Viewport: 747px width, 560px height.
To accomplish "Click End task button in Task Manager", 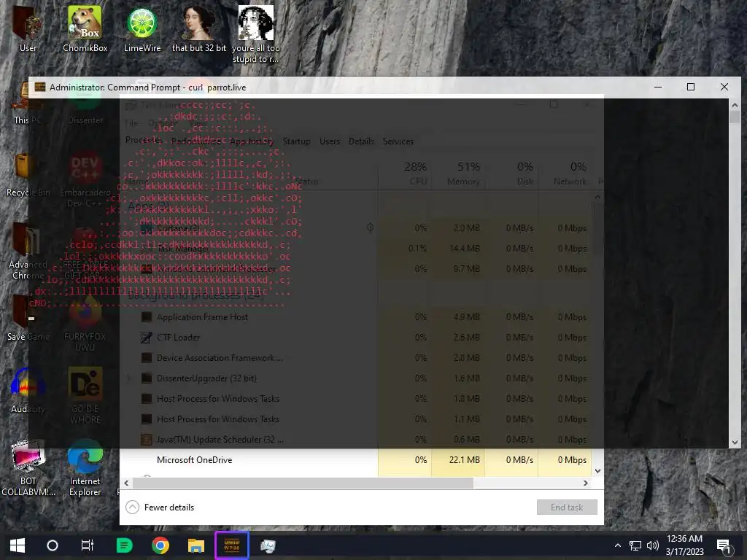I will click(x=567, y=507).
